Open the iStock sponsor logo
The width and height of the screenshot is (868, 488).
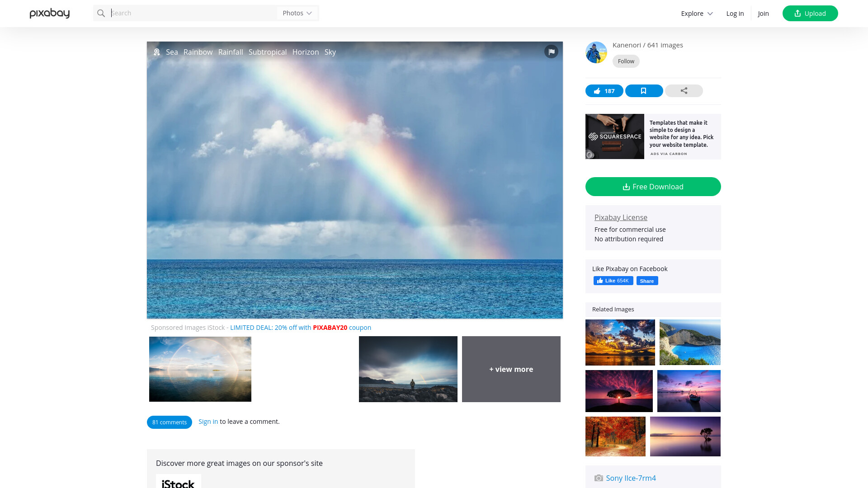pyautogui.click(x=179, y=482)
